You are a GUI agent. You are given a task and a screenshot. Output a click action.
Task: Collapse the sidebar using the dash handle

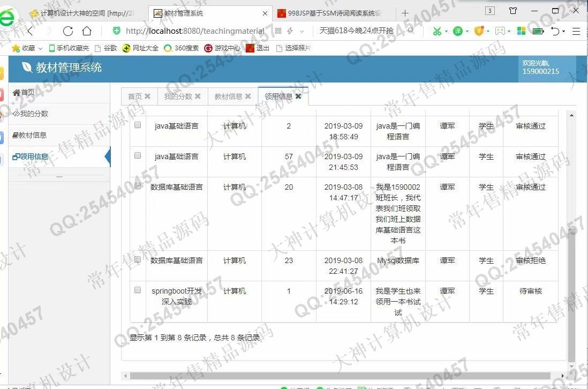coord(59,176)
